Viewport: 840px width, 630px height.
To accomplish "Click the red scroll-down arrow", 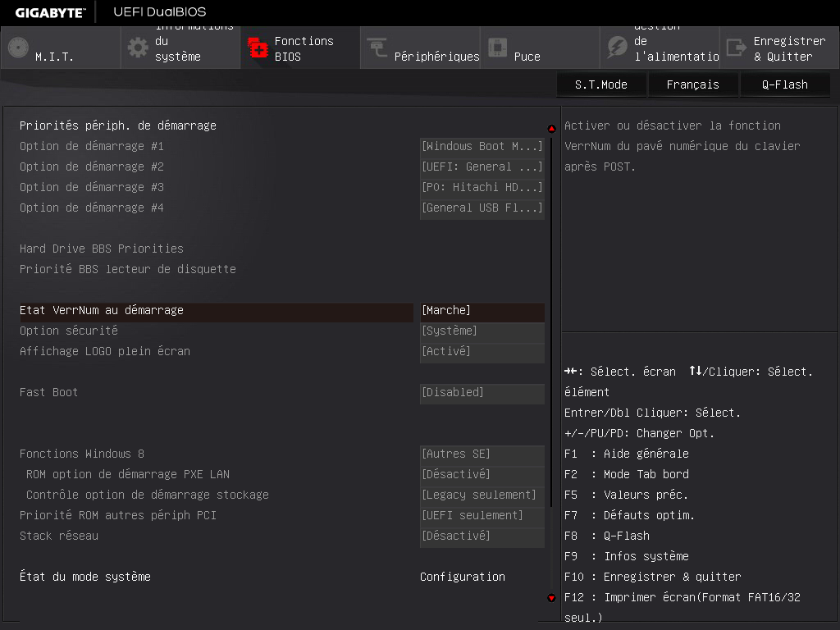I will coord(551,598).
